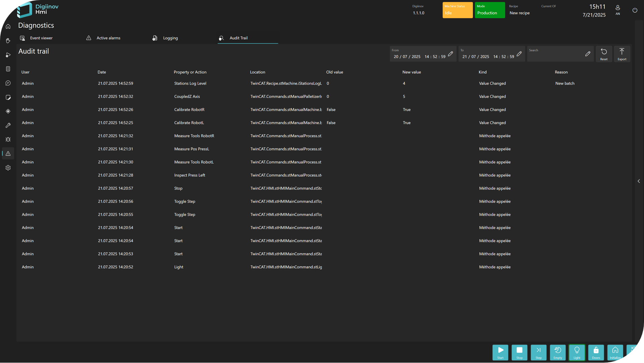
Task: Open the note edit sidebar icon
Action: (x=8, y=97)
